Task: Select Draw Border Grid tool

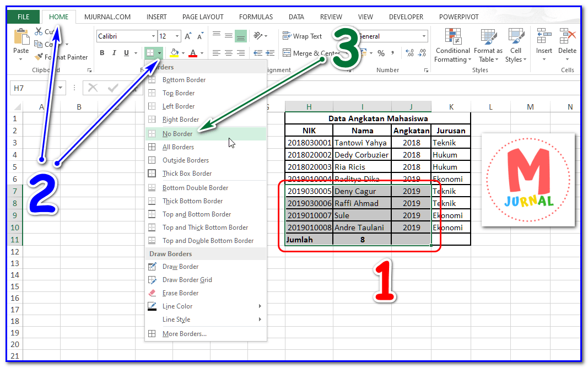Action: coord(206,279)
